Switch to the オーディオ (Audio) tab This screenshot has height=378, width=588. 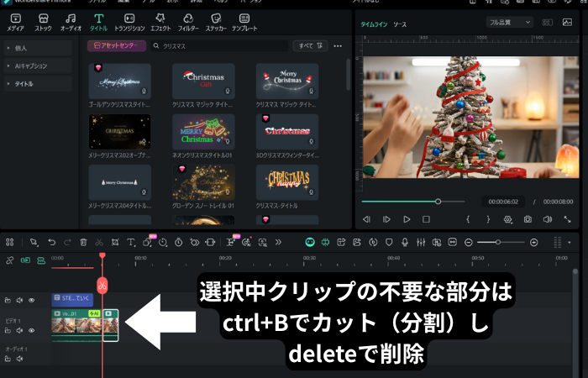point(71,22)
